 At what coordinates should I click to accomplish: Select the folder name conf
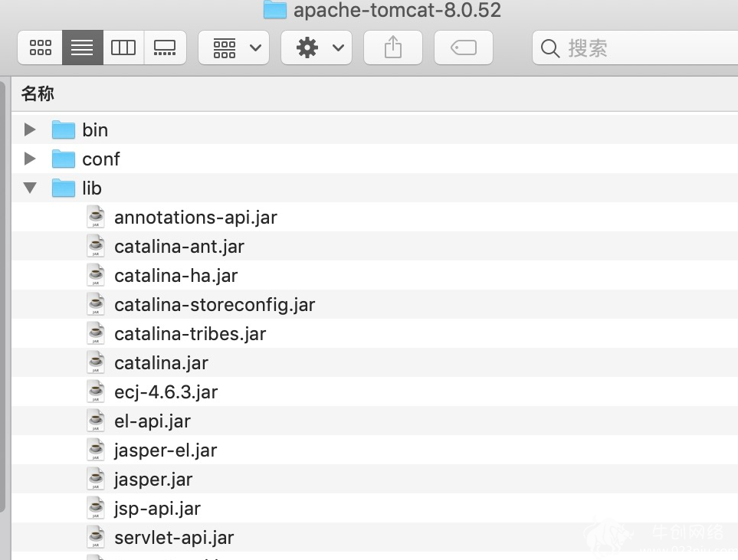(x=100, y=159)
